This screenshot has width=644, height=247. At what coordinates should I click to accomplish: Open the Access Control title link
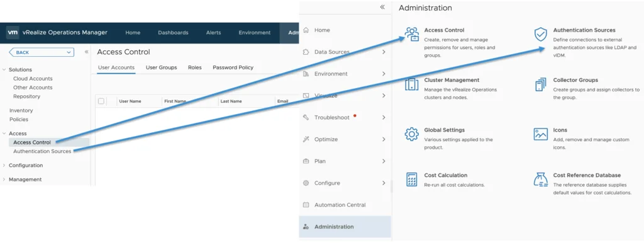tap(444, 30)
